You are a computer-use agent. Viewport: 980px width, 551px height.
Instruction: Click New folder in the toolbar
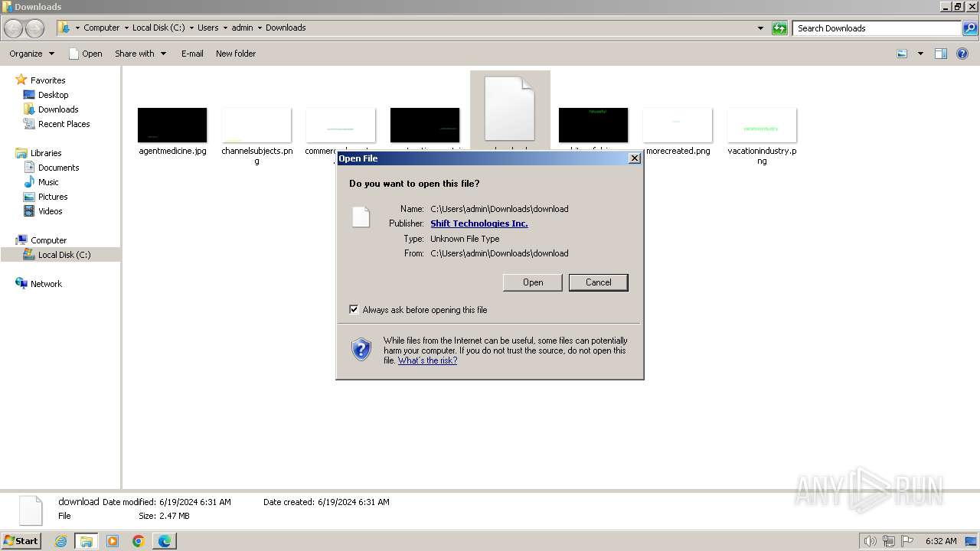(x=236, y=54)
